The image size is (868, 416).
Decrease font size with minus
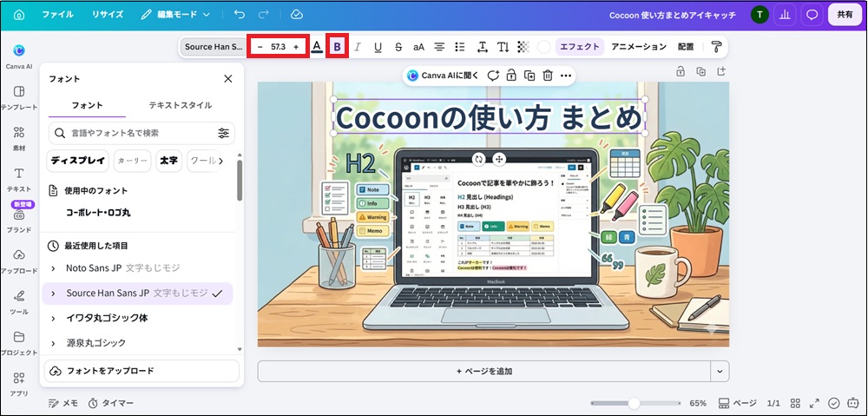[260, 47]
